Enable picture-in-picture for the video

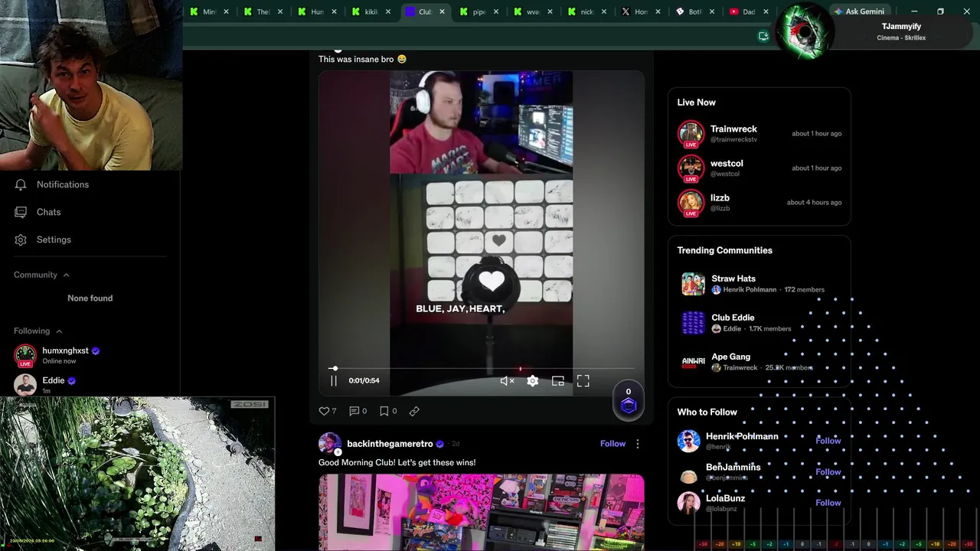coord(557,381)
